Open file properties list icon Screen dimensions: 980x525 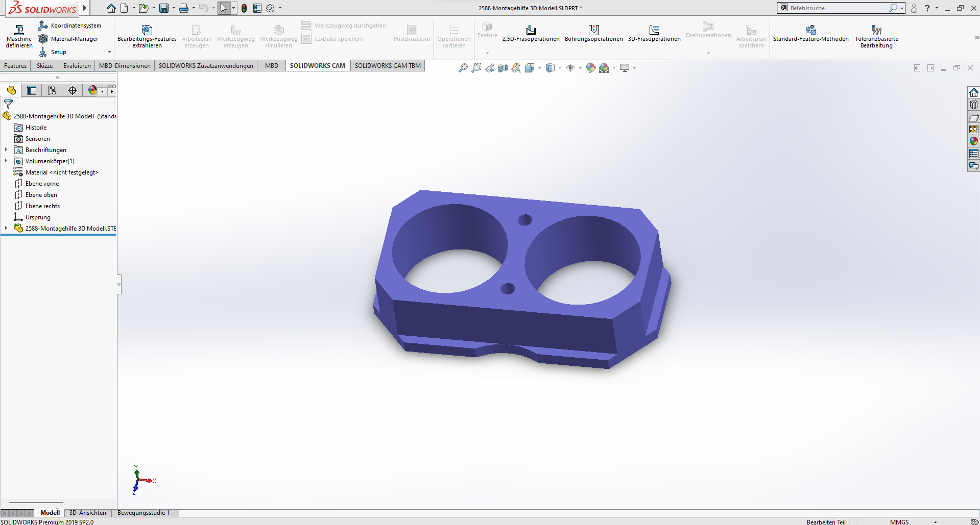pos(257,8)
